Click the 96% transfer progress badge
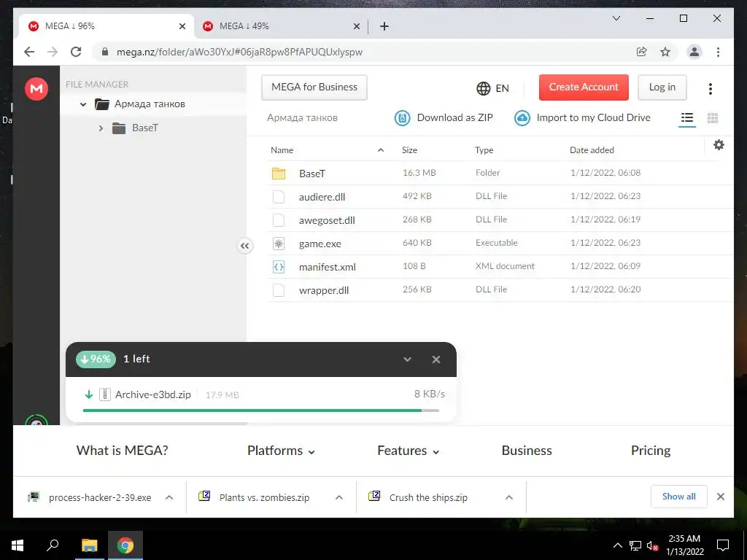This screenshot has height=560, width=747. 96,359
